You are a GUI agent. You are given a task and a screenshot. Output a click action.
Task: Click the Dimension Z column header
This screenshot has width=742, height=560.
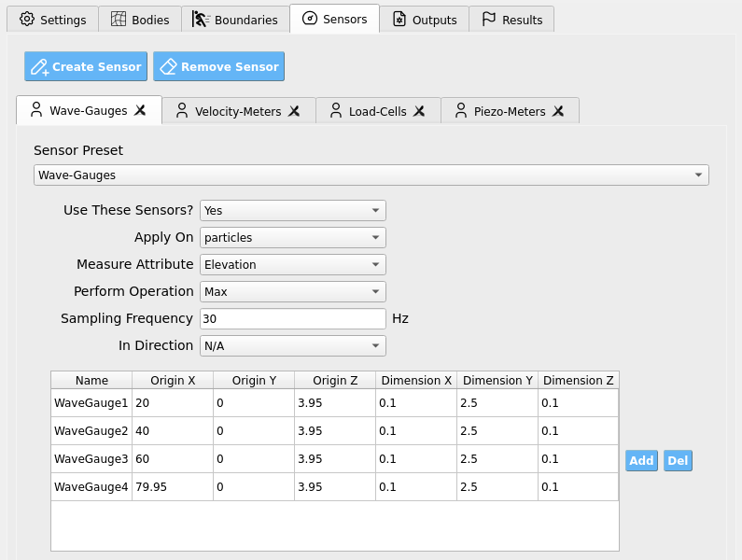coord(579,380)
